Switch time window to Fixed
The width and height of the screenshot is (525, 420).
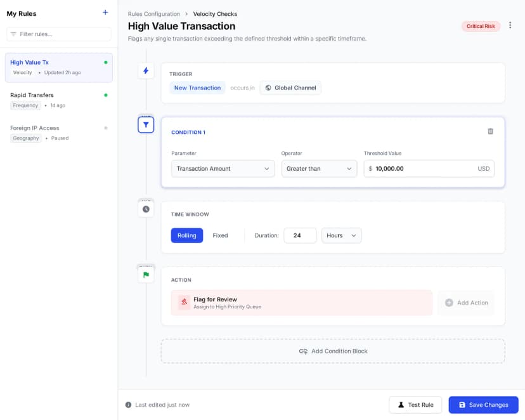(220, 235)
